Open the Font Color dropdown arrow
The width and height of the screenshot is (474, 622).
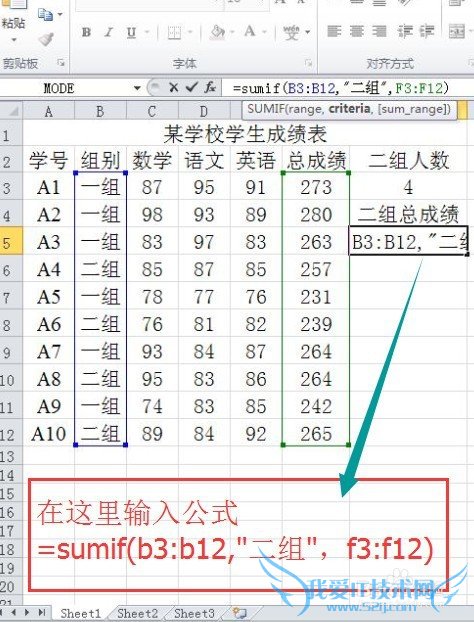[x=265, y=32]
